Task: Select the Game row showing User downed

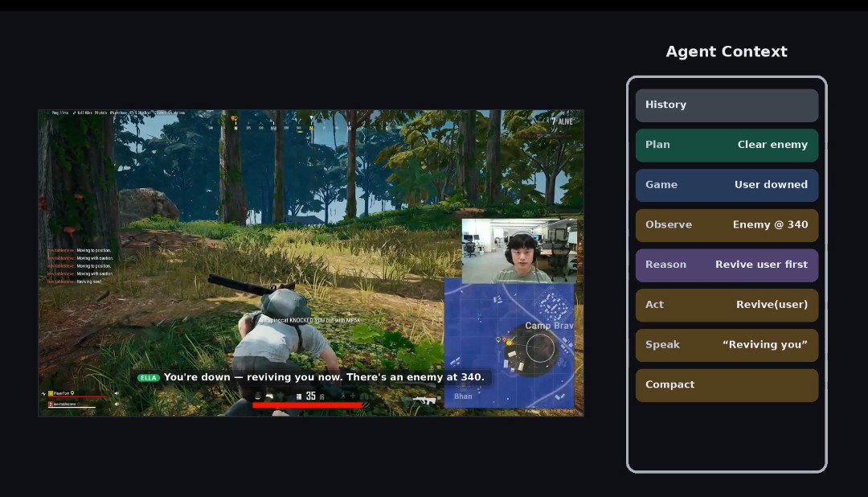Action: tap(727, 185)
